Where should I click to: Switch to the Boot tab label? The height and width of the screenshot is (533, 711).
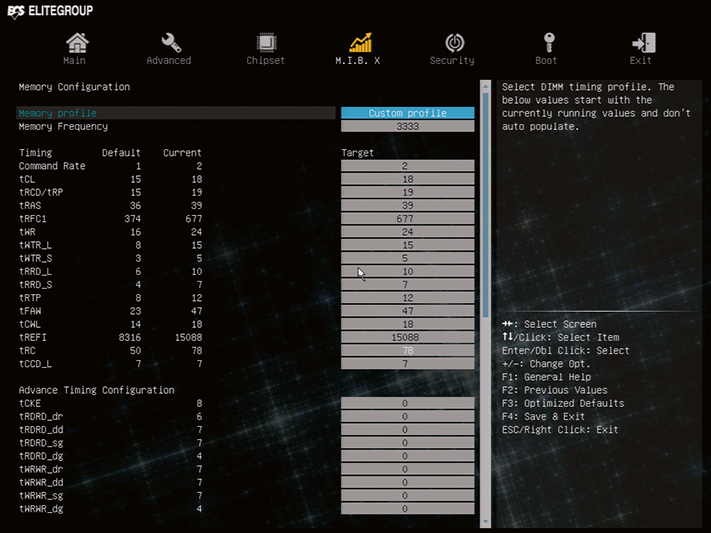(546, 60)
